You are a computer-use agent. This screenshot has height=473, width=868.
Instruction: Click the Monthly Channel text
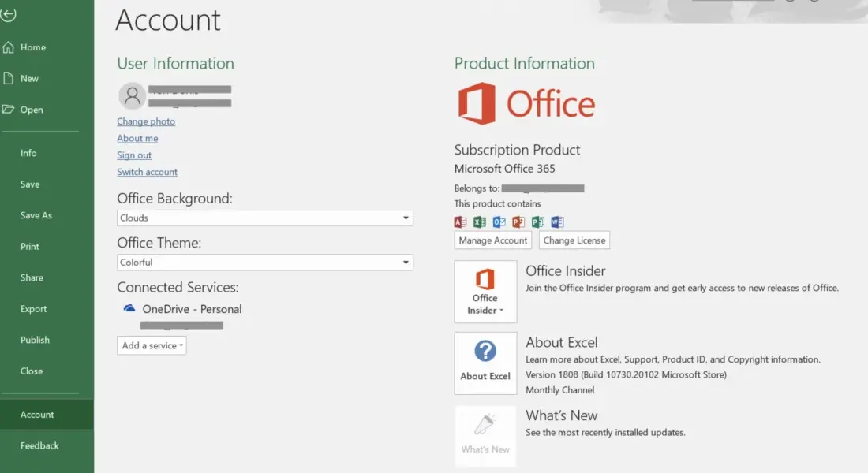[559, 390]
